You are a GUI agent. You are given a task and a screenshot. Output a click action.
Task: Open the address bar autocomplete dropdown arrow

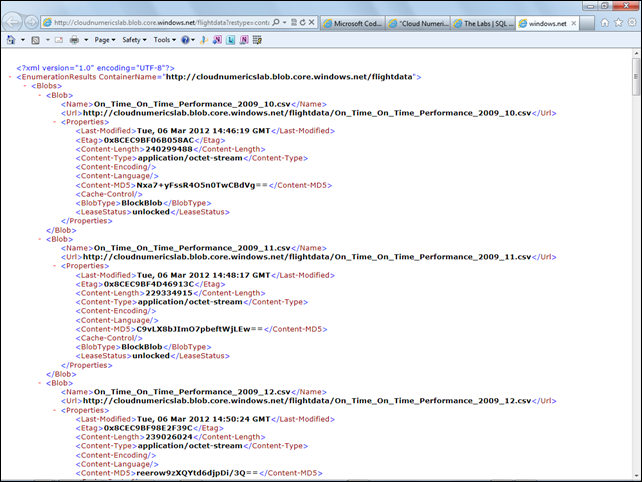(x=285, y=23)
